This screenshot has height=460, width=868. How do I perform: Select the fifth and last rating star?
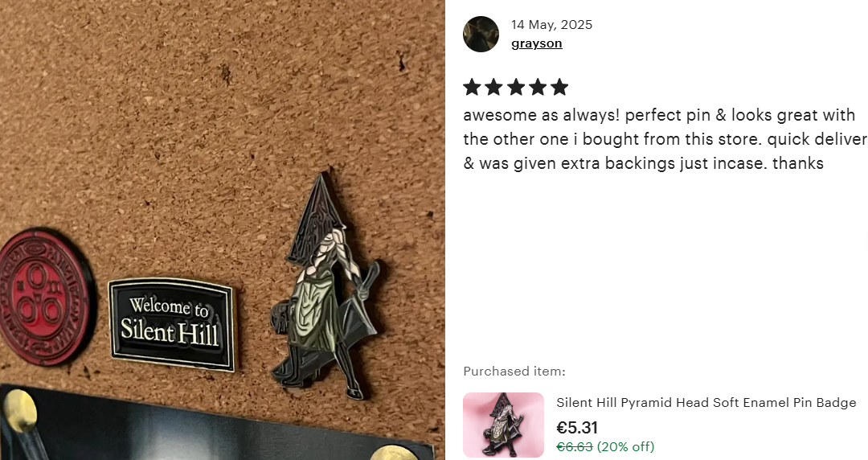pyautogui.click(x=559, y=87)
